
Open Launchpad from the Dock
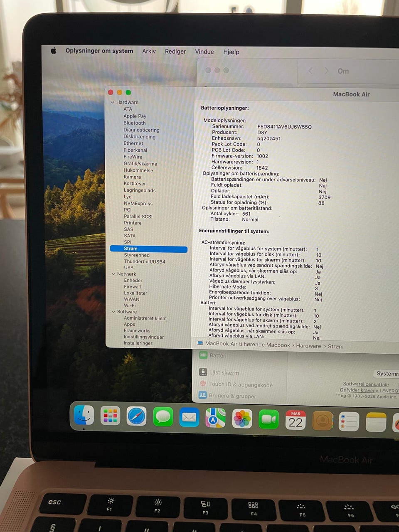click(x=110, y=416)
